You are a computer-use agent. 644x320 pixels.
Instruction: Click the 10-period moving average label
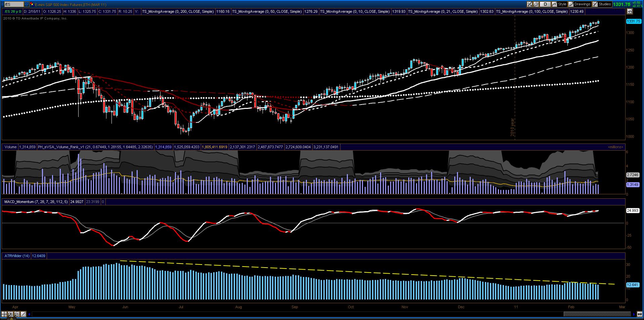pos(355,11)
